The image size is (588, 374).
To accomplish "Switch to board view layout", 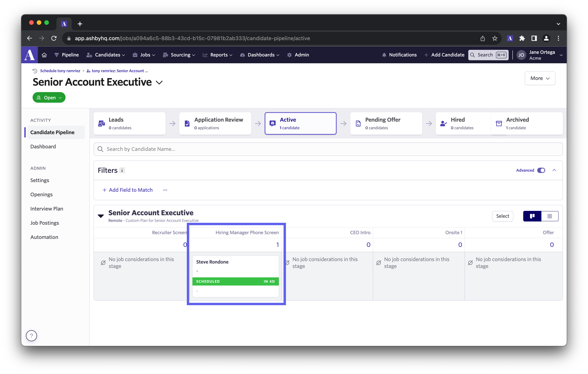I will (x=532, y=216).
